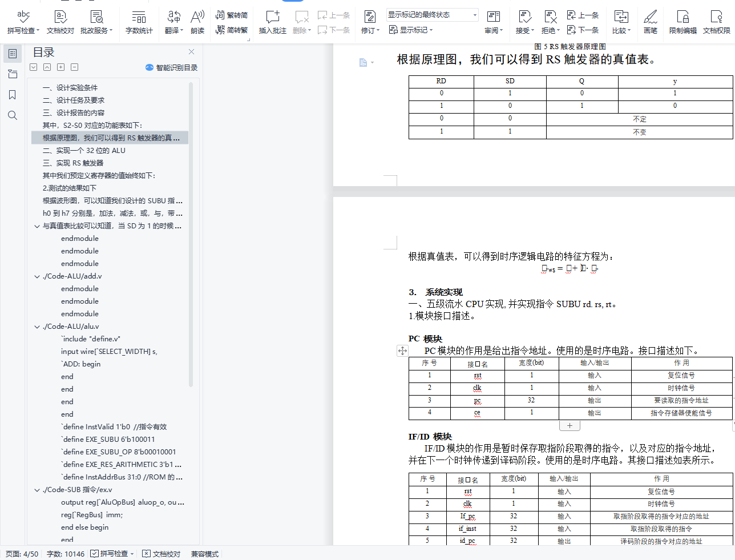Open the chapter navigation sidebar icon
Viewport: 735px width, 560px height.
(13, 74)
